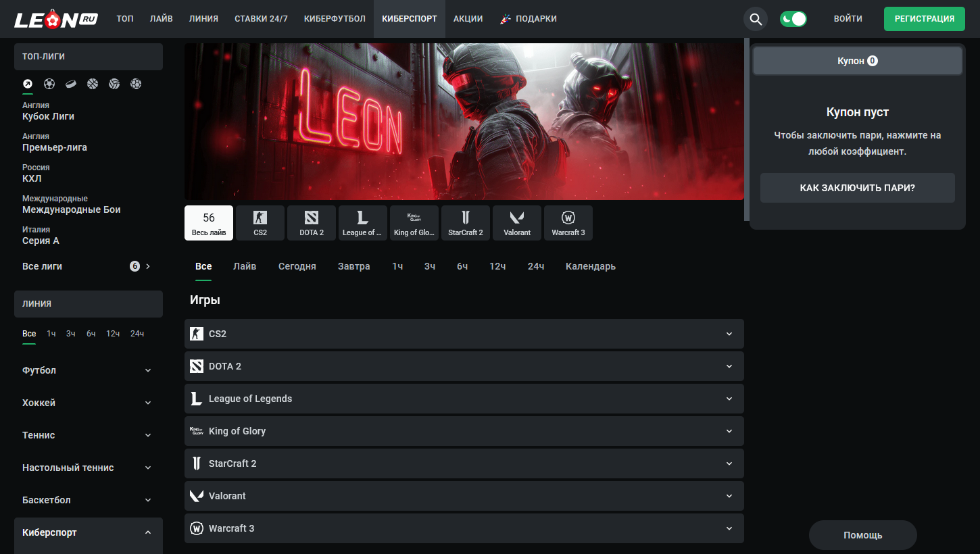Select the 56 Весь лайв tile

209,223
